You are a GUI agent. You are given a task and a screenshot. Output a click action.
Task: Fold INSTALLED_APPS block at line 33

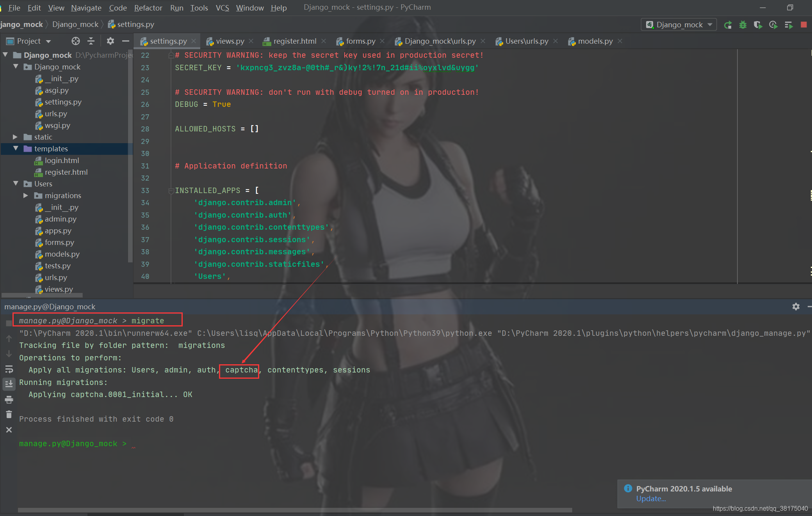click(x=171, y=191)
